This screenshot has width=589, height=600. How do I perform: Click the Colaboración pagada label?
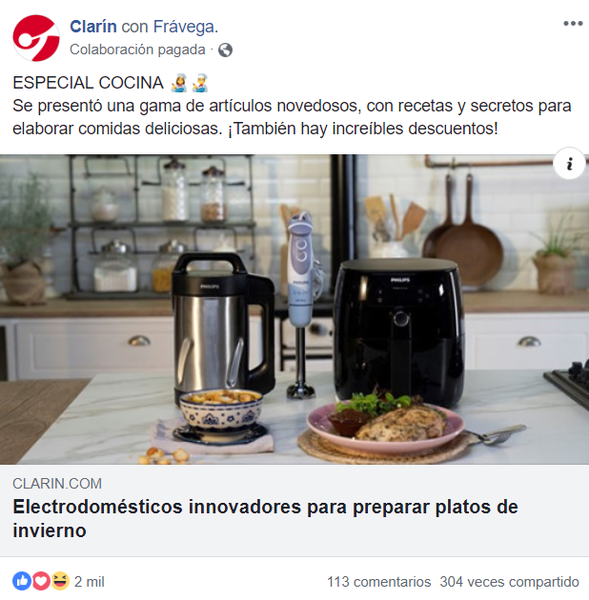click(137, 50)
